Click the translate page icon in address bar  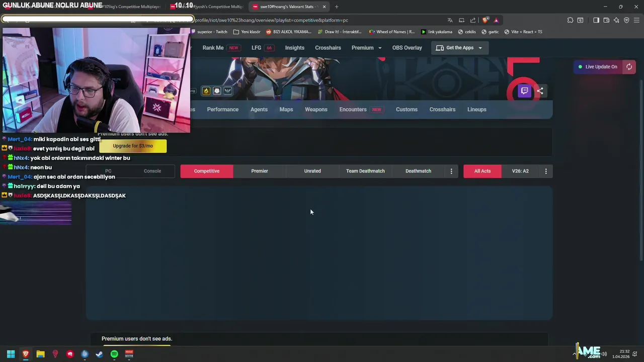[x=450, y=20]
